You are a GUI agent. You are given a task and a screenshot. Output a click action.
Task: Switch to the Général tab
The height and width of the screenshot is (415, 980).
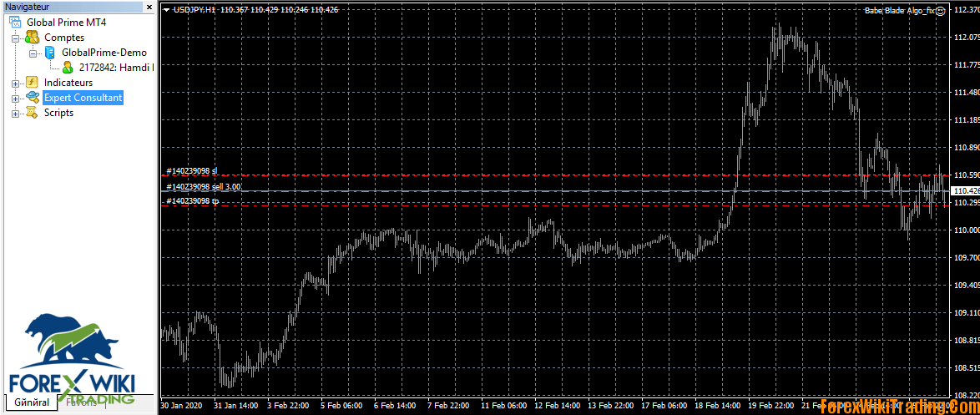pyautogui.click(x=31, y=402)
